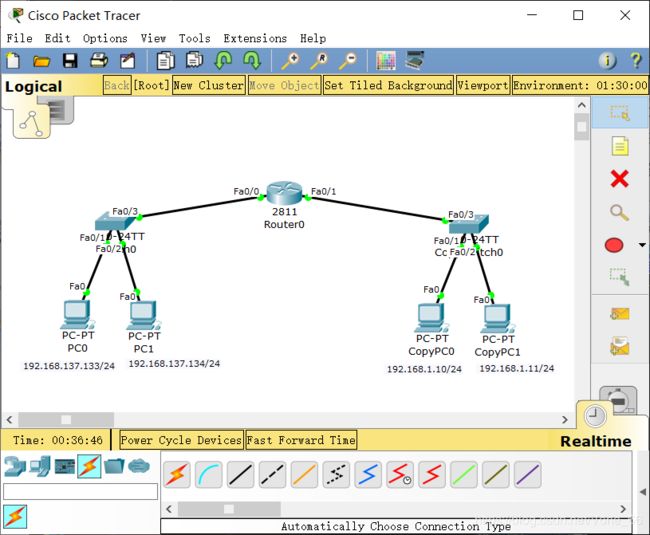650x535 pixels.
Task: Reset zoom with the R magnifier
Action: coord(319,61)
